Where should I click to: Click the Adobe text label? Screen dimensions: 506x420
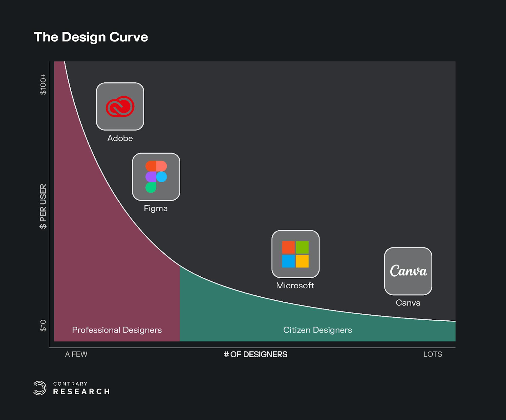[x=120, y=138]
